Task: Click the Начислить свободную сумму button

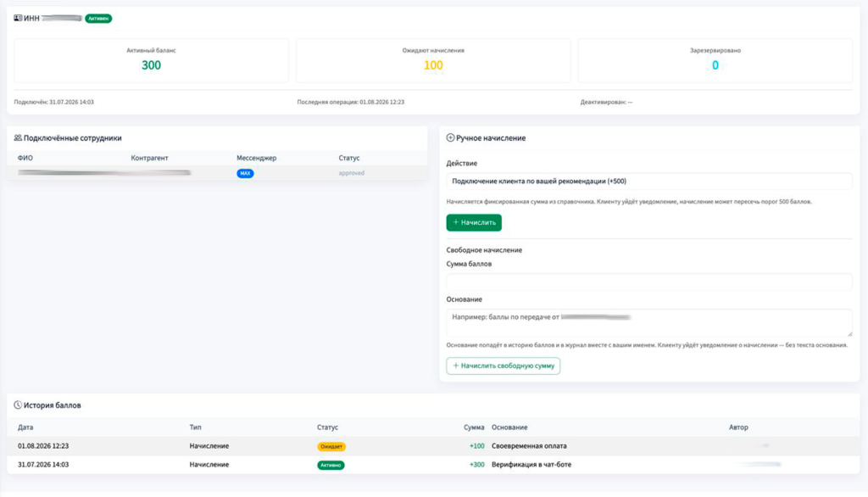Action: coord(504,366)
